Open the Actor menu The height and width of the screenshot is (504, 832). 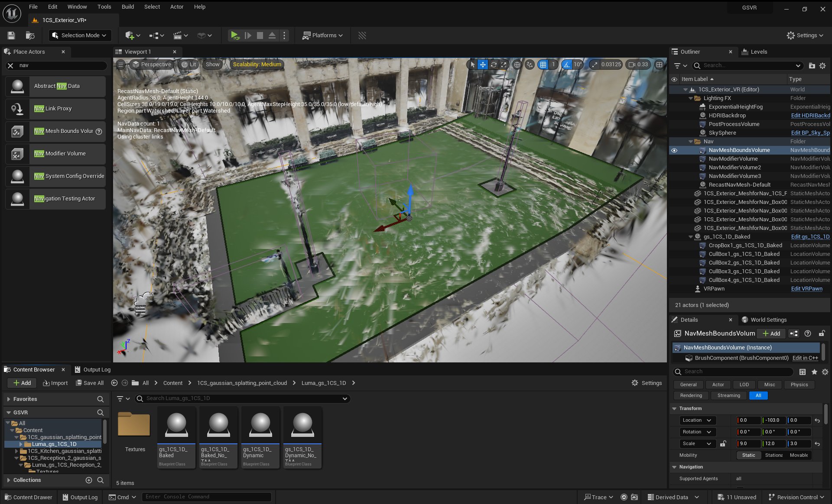click(x=177, y=7)
